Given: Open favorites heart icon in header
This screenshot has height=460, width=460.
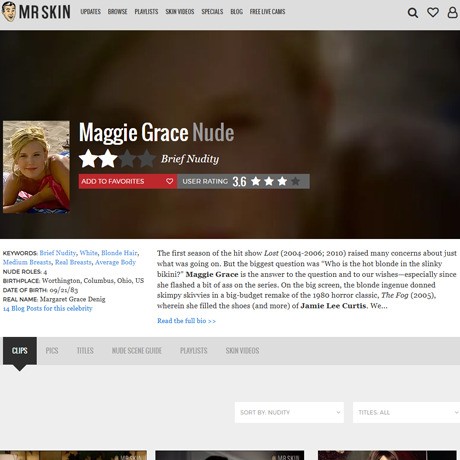Looking at the screenshot, I should coord(433,12).
